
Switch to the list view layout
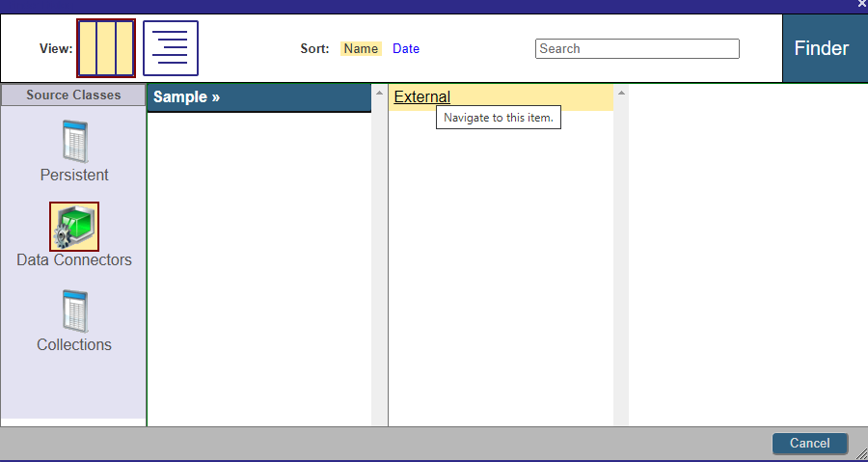(171, 48)
